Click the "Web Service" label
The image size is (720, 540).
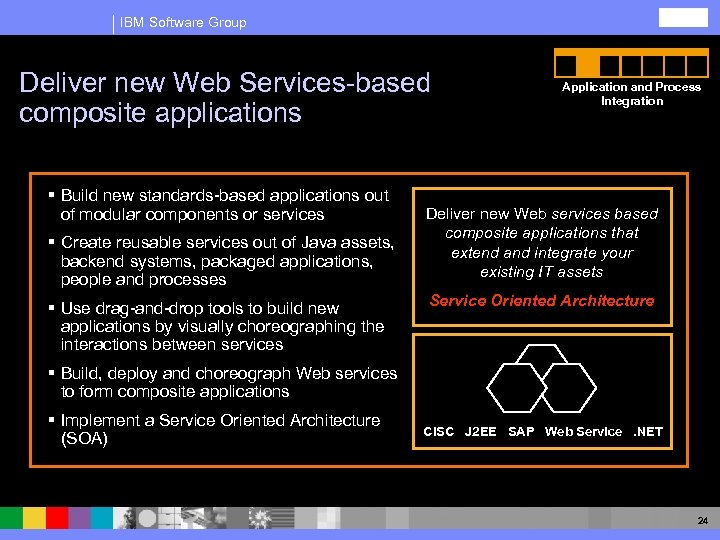(583, 432)
